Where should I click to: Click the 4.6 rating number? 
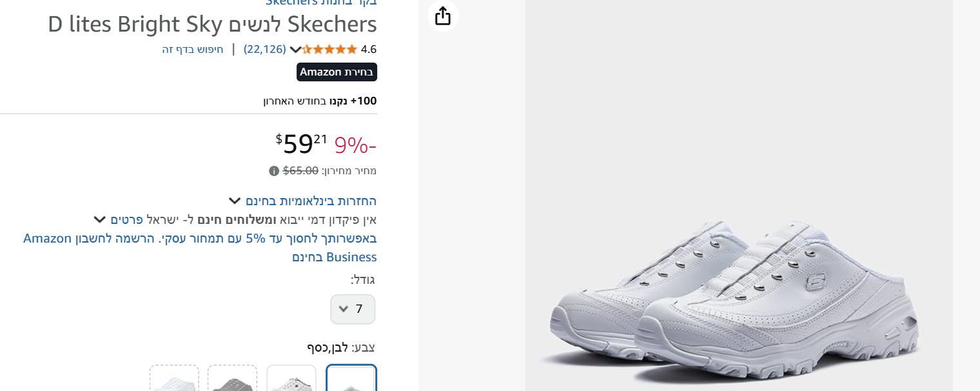369,49
